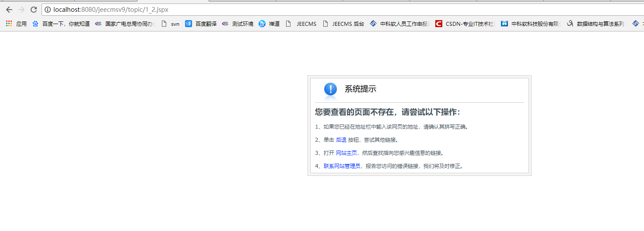This screenshot has width=644, height=231.
Task: Click the 系统提示 heading text
Action: [x=360, y=89]
